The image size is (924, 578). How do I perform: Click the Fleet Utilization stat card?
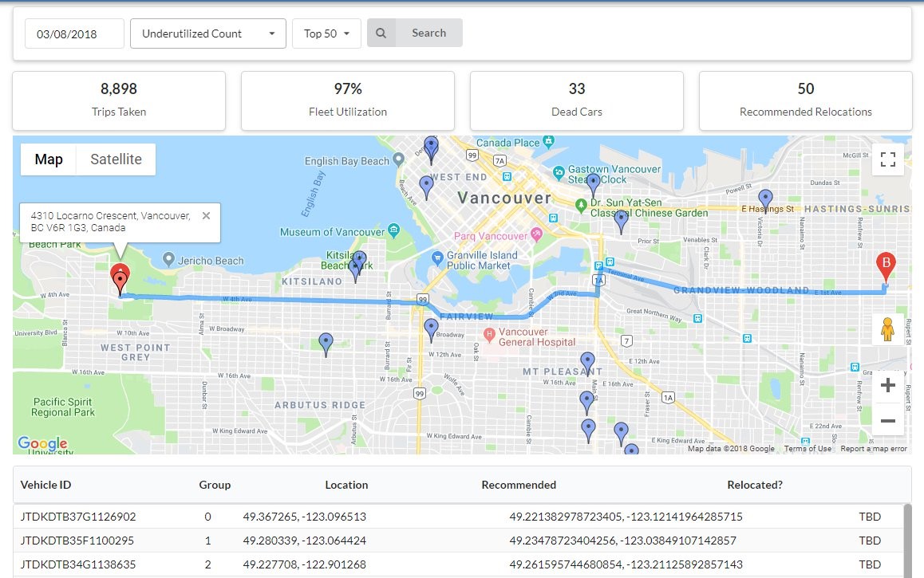(348, 100)
